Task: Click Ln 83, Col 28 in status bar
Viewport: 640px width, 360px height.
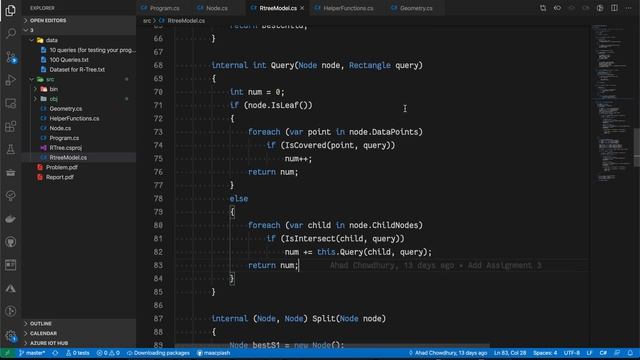Action: pos(510,353)
